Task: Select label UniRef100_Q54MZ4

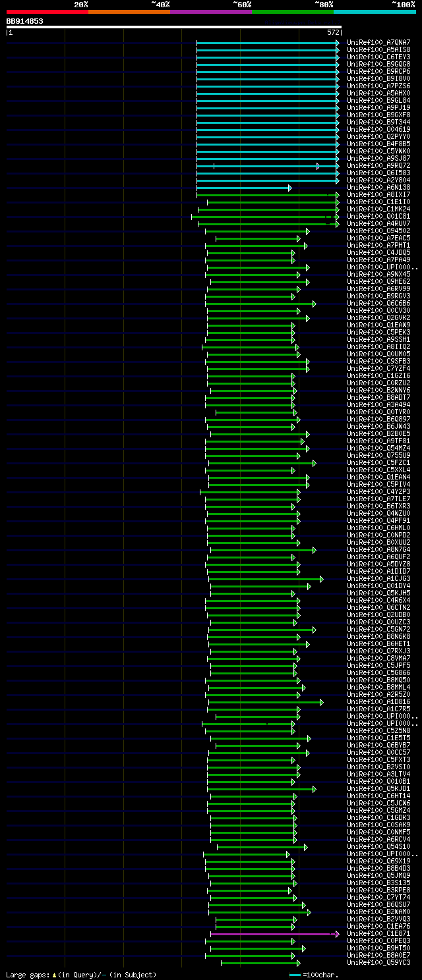Action: point(378,449)
